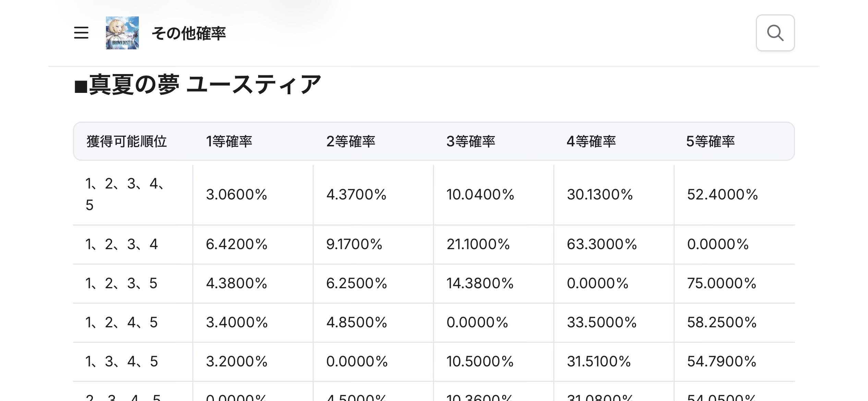
Task: Open the search magnifier button
Action: click(x=775, y=33)
